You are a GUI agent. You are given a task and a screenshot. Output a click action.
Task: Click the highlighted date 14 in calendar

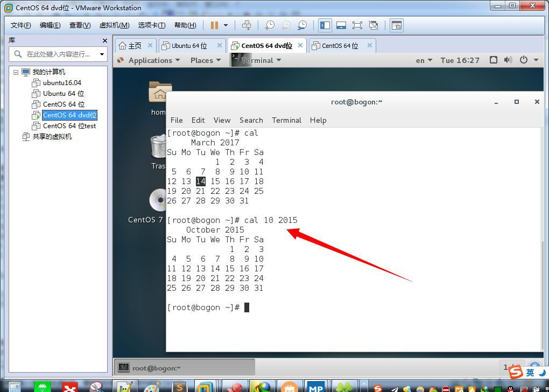pyautogui.click(x=201, y=181)
